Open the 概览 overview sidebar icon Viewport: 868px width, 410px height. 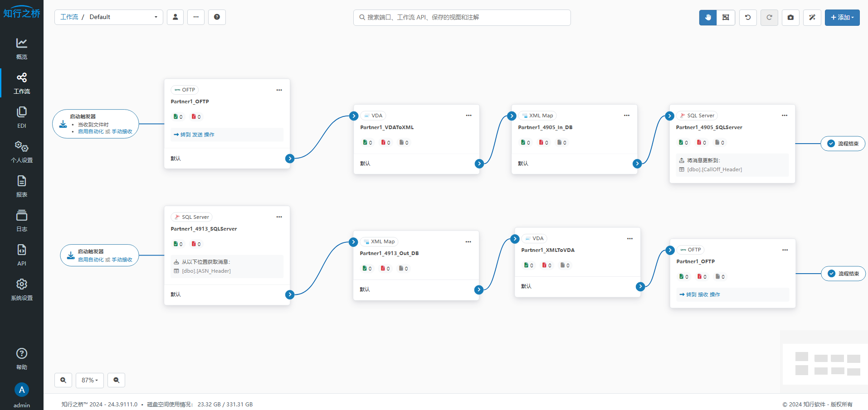click(22, 48)
